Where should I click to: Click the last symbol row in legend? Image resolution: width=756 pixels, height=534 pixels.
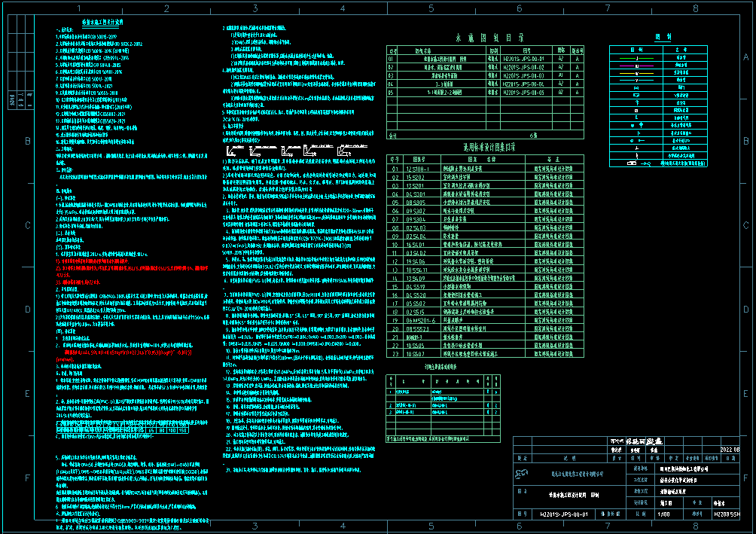(637, 163)
